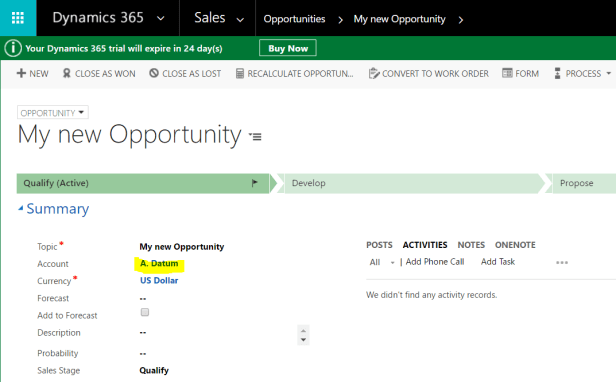
Task: Click the Close as Won ribbon icon
Action: [x=67, y=73]
